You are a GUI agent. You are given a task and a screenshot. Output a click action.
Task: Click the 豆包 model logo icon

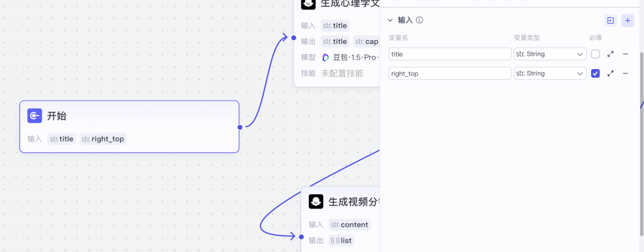(326, 57)
